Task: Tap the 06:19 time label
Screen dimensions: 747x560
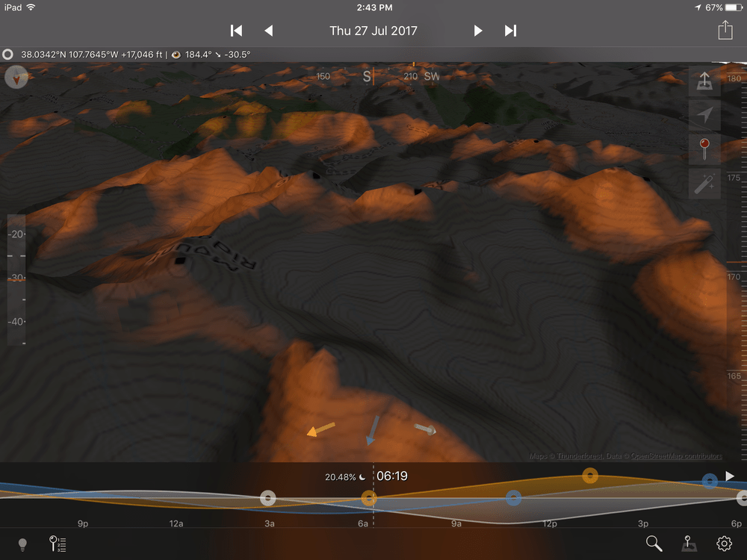Action: coord(391,476)
